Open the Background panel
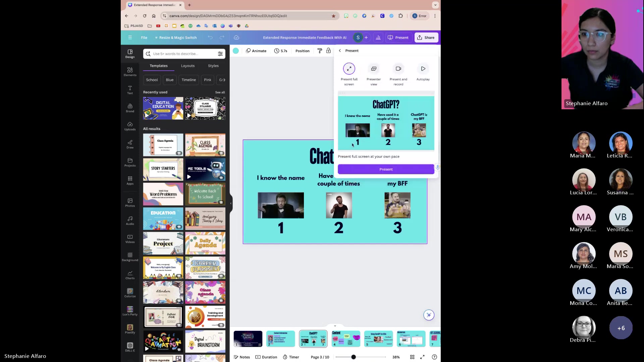 [x=130, y=257]
